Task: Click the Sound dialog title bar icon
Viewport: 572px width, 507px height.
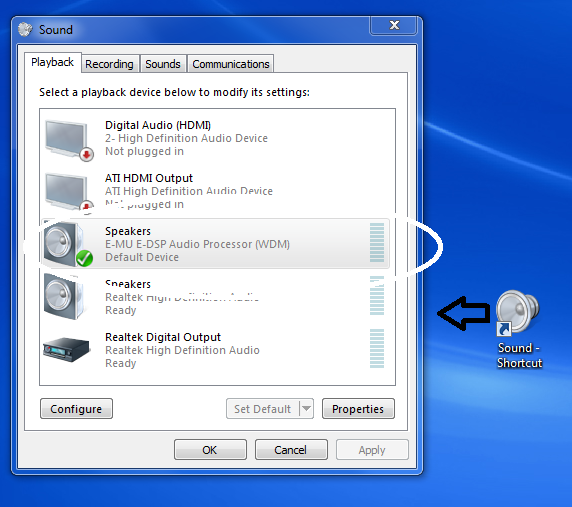Action: [x=25, y=30]
